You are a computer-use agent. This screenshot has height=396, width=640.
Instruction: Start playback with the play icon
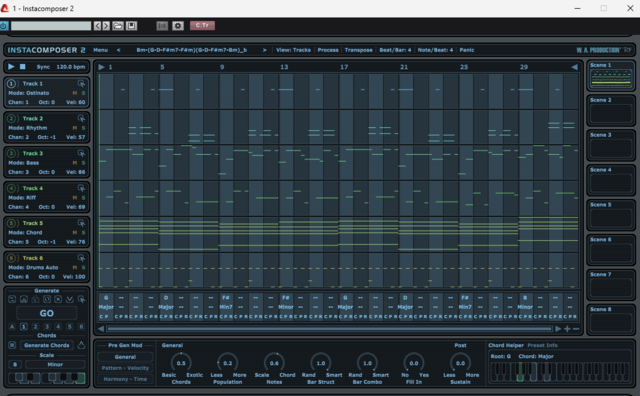click(x=11, y=66)
